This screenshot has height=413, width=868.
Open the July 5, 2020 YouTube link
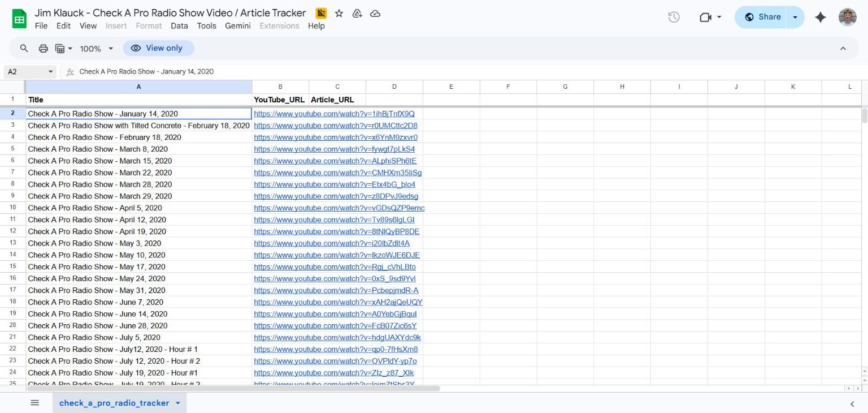[x=337, y=338]
